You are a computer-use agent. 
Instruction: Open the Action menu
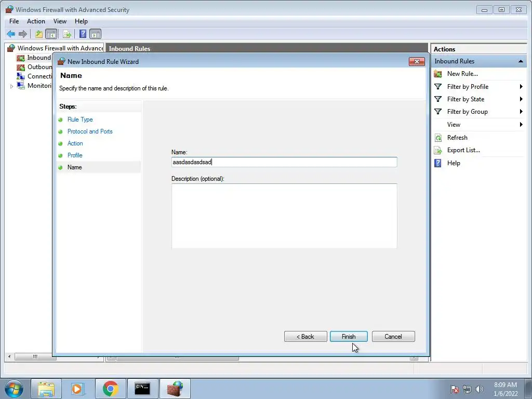pos(36,21)
